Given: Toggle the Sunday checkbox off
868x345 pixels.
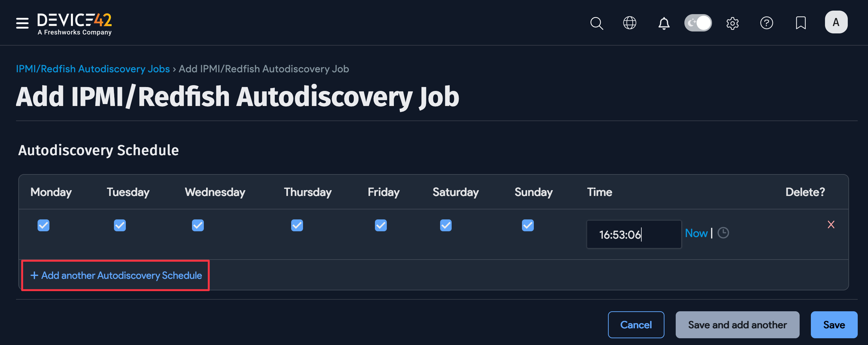Looking at the screenshot, I should (528, 225).
